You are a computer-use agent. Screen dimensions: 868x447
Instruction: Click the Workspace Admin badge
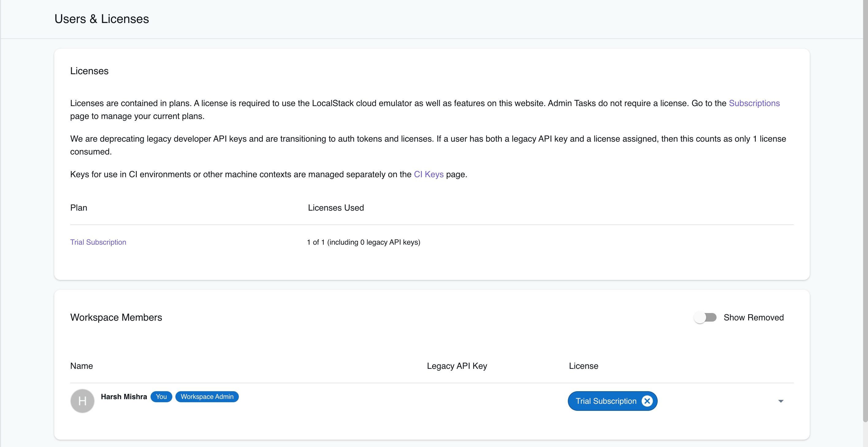coord(207,396)
